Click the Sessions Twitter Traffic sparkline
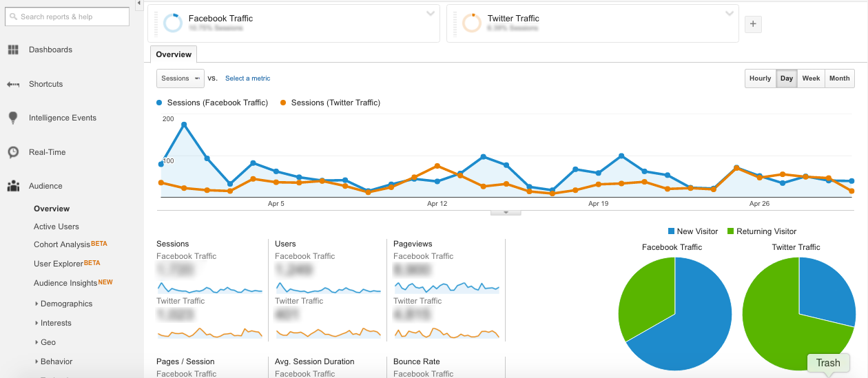Screen dimensions: 868x378 tap(209, 333)
